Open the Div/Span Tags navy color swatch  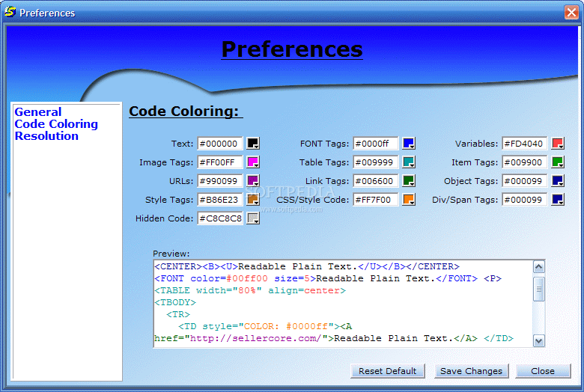558,200
